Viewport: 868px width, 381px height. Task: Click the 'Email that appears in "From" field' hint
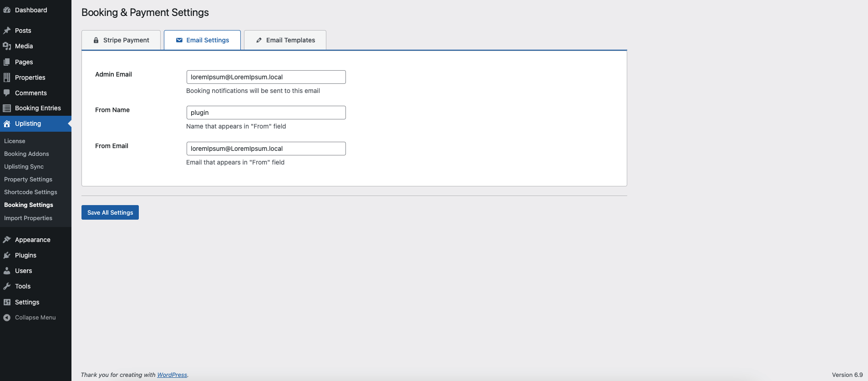point(235,162)
